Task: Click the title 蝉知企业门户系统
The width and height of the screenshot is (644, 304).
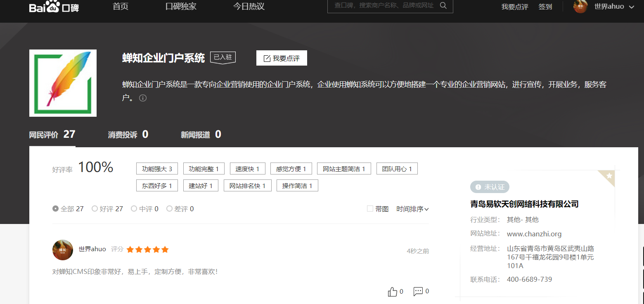Action: pos(163,58)
